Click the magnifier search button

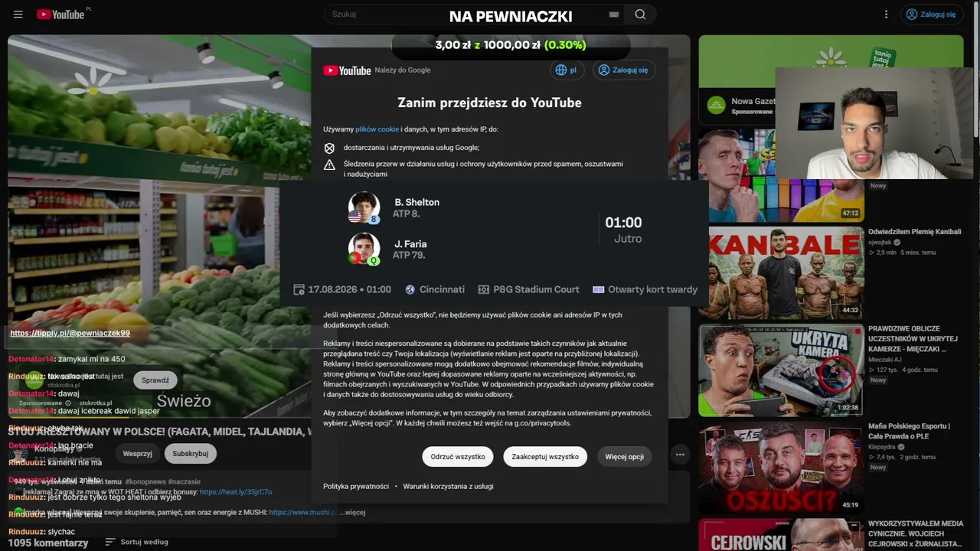pyautogui.click(x=640, y=15)
